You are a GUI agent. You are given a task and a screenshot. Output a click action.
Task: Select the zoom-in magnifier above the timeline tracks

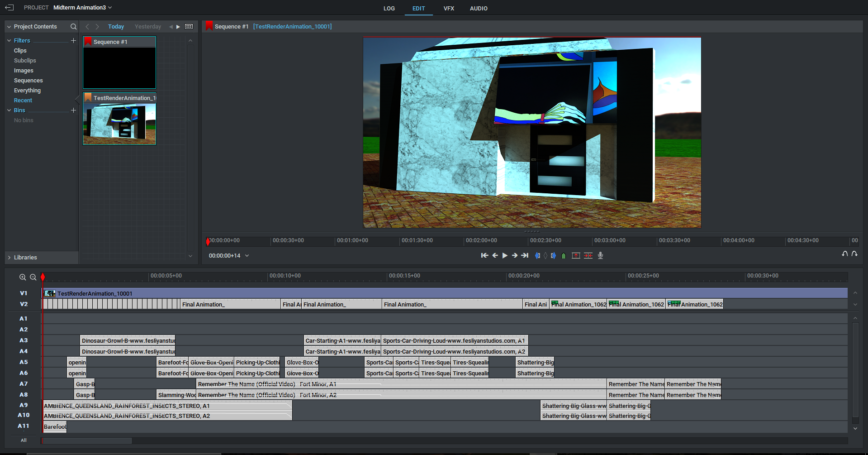[23, 277]
